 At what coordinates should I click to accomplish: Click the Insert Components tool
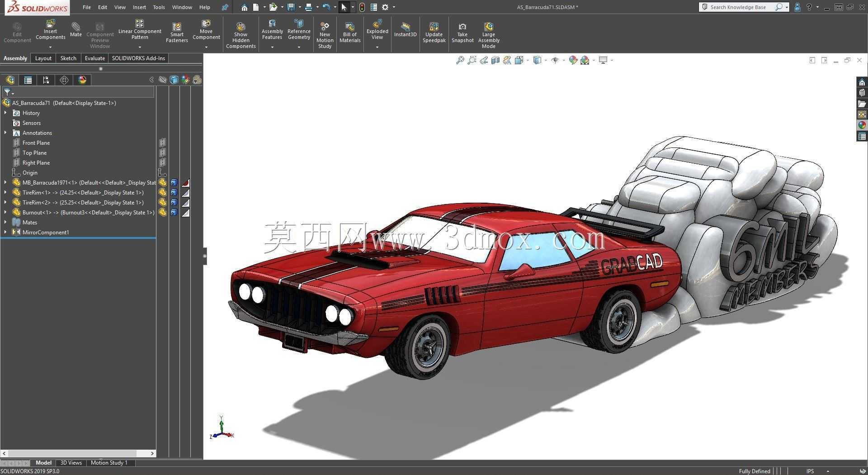(x=51, y=30)
